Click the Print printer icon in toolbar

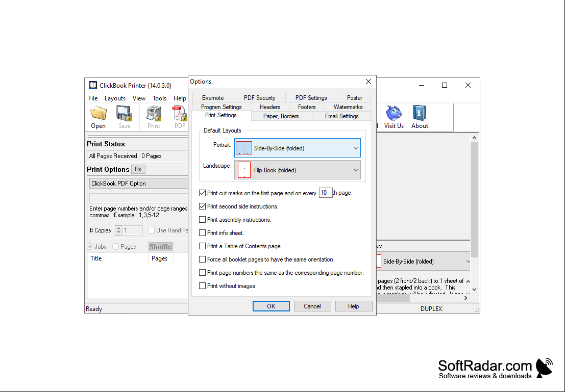tap(154, 113)
